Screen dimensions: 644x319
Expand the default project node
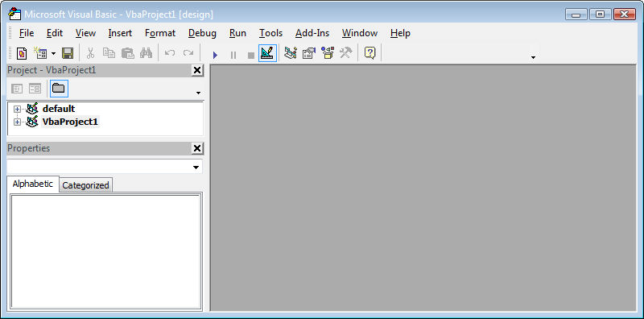pos(17,110)
